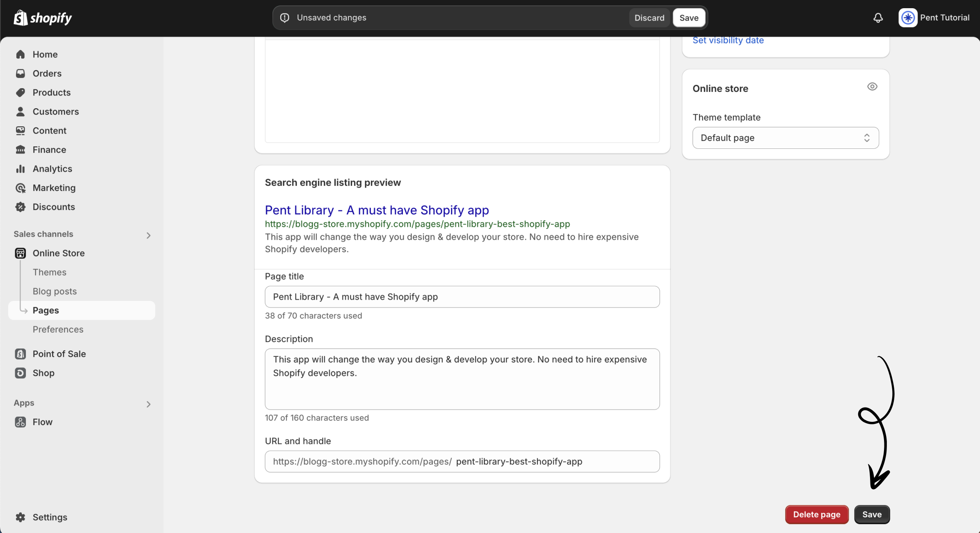Focus the Page title input field
This screenshot has height=533, width=980.
click(462, 297)
